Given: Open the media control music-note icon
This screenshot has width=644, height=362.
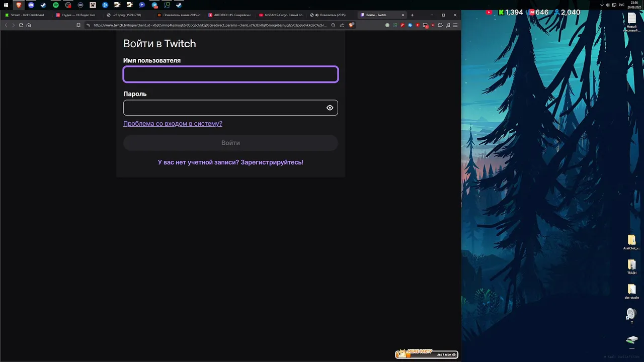Looking at the screenshot, I should [x=448, y=25].
